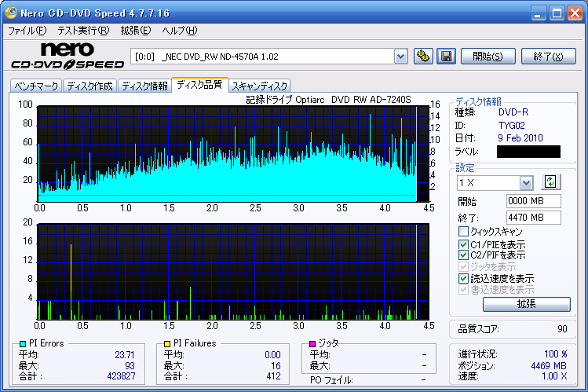Open the drive selection dropdown arrow
The image size is (588, 392).
pyautogui.click(x=401, y=57)
